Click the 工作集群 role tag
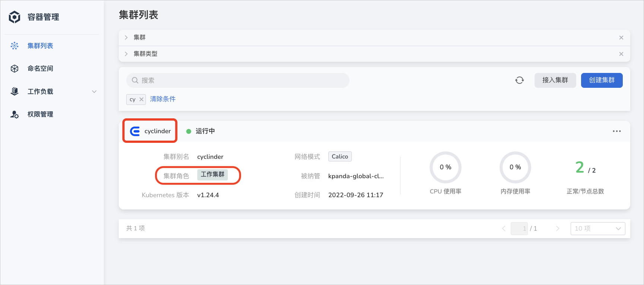The height and width of the screenshot is (285, 644). click(x=213, y=174)
